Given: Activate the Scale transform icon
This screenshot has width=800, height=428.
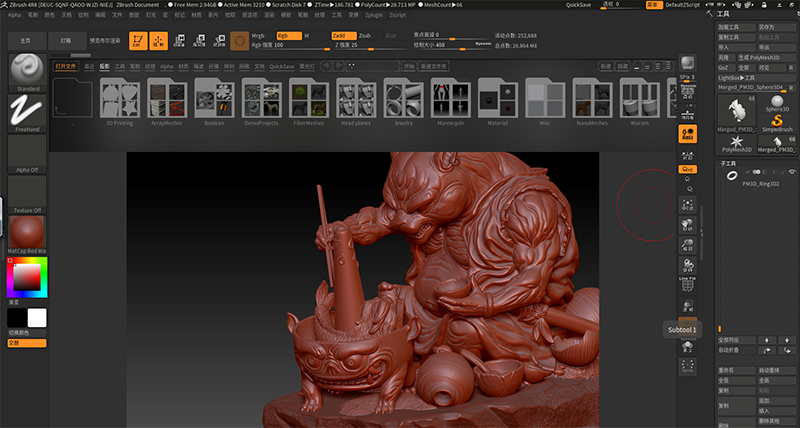Looking at the screenshot, I should [x=199, y=41].
